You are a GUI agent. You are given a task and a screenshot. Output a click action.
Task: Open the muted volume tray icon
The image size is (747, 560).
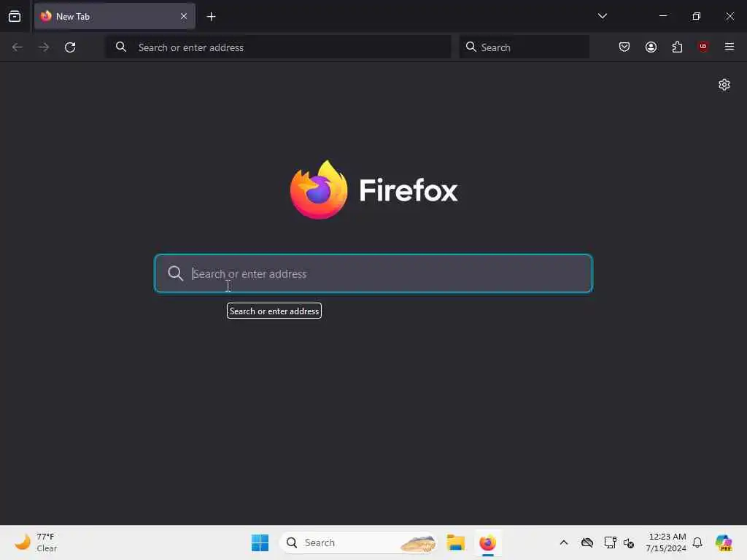pos(629,542)
